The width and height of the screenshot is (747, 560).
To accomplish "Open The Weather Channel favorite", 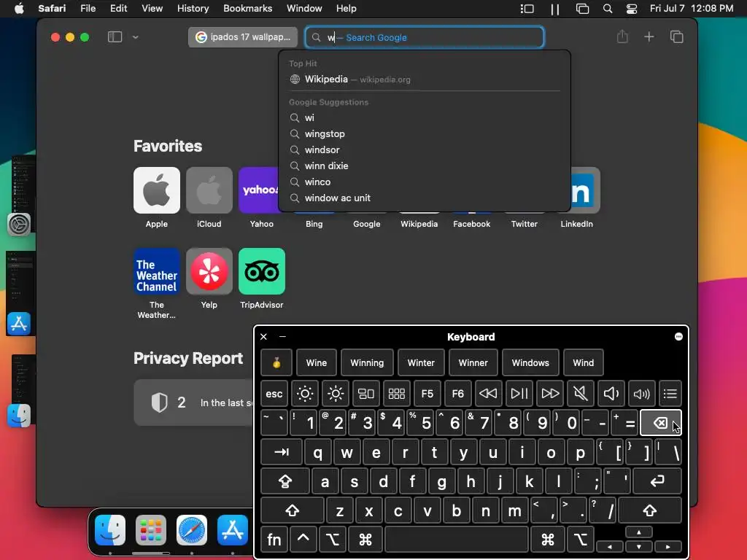I will coord(157,271).
